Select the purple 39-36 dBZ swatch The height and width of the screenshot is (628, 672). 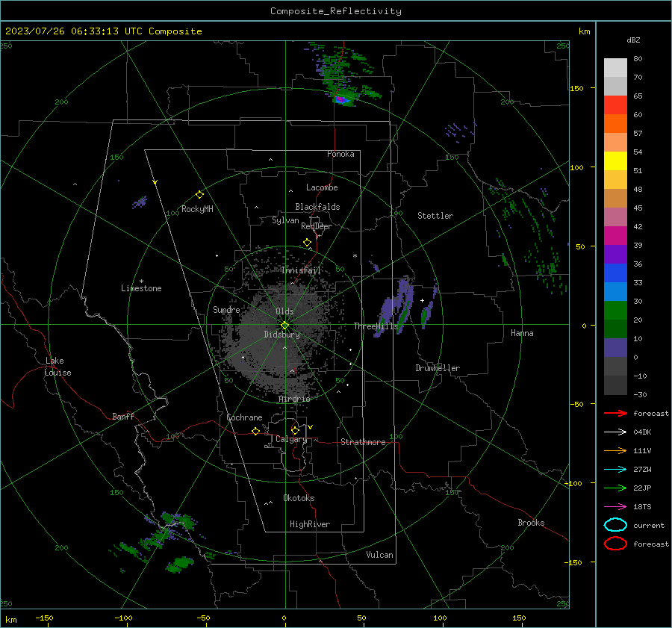click(615, 254)
